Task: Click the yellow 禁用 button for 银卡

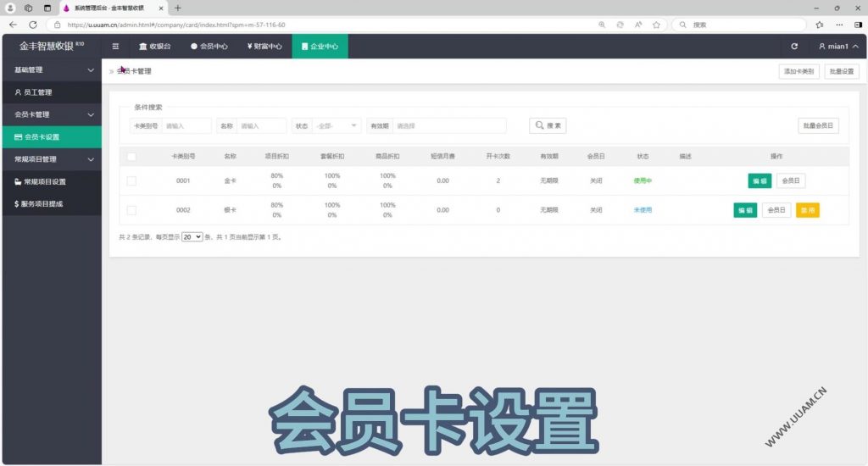Action: pos(807,210)
